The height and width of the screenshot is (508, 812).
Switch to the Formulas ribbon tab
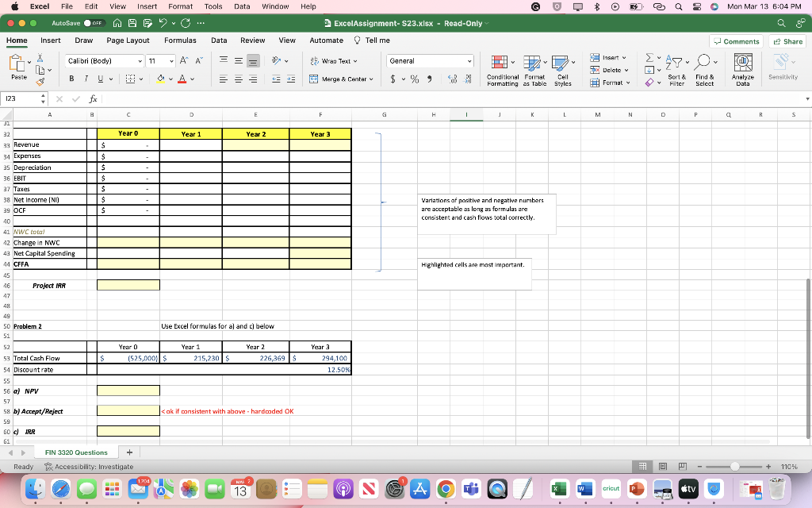coord(180,40)
